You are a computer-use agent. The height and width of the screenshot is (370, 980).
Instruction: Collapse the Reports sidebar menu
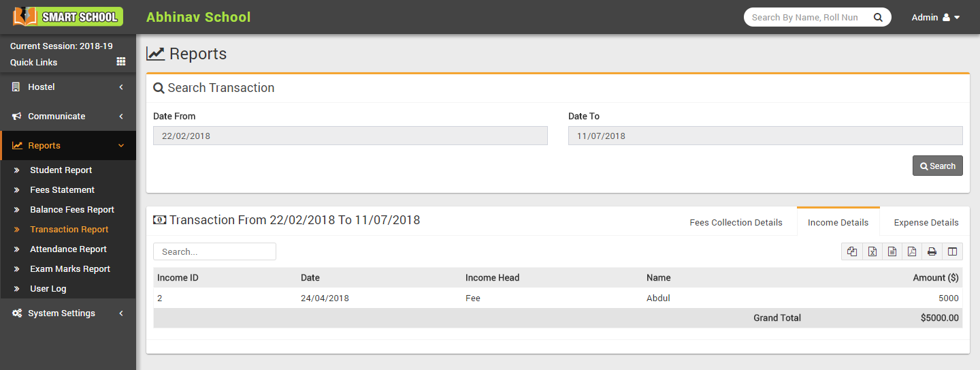[x=68, y=146]
